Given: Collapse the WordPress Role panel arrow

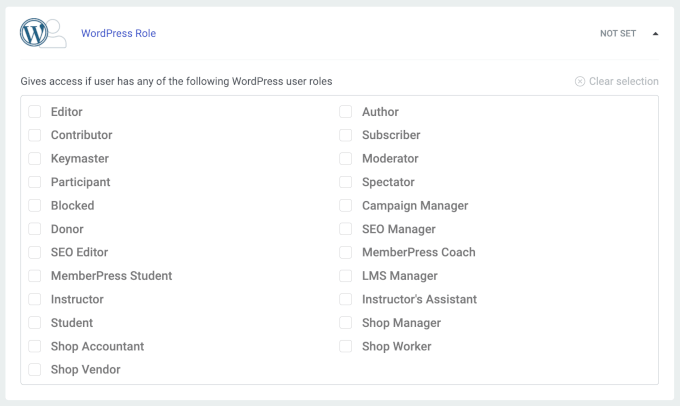Looking at the screenshot, I should point(655,34).
